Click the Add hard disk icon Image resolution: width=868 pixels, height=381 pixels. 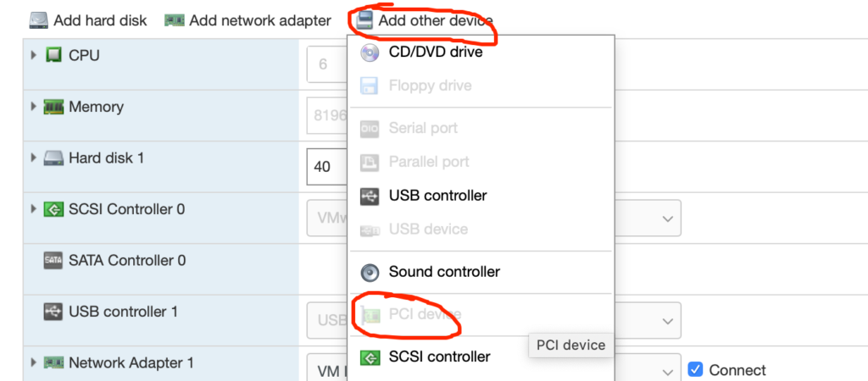pyautogui.click(x=38, y=20)
